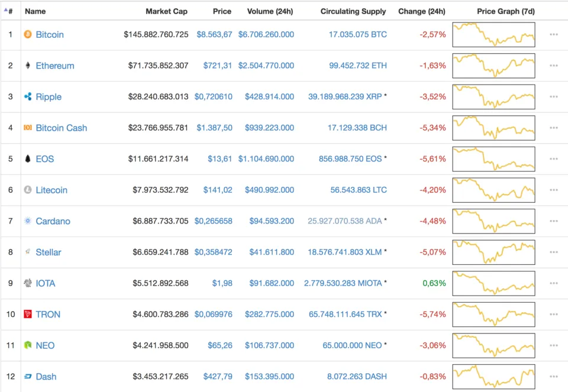The width and height of the screenshot is (568, 392).
Task: Open the EOS 7-day price graph
Action: pyautogui.click(x=493, y=159)
